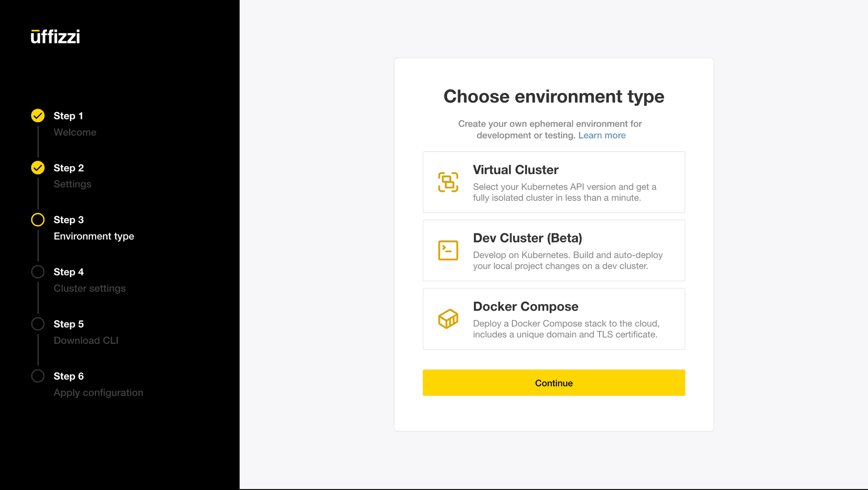Click the Choose environment type heading
This screenshot has width=868, height=490.
(554, 96)
